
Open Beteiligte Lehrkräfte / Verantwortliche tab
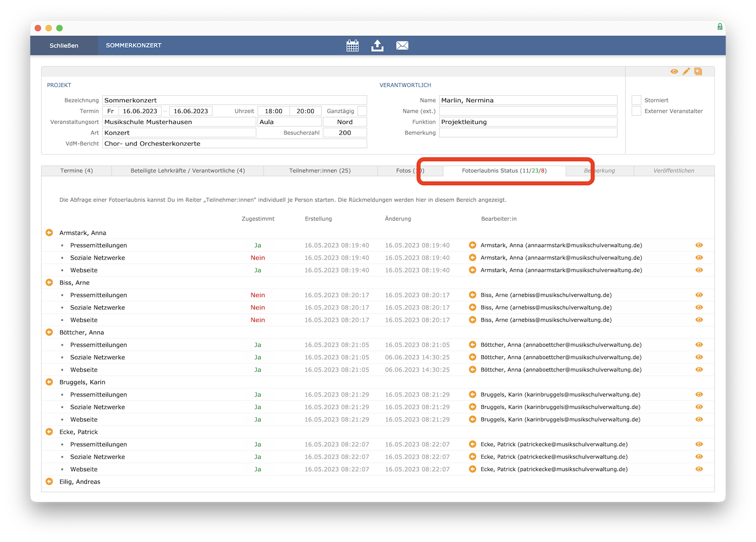click(x=188, y=171)
